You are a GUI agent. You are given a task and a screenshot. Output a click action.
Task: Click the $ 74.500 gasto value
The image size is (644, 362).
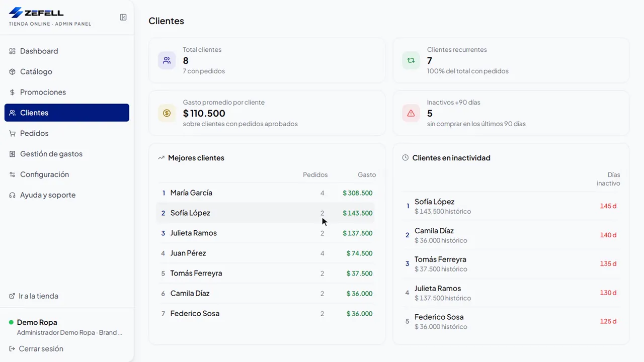[x=360, y=253]
